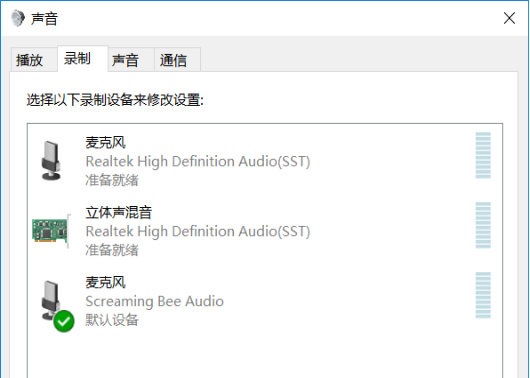
Task: Click empty area of the device list
Action: click(x=265, y=355)
